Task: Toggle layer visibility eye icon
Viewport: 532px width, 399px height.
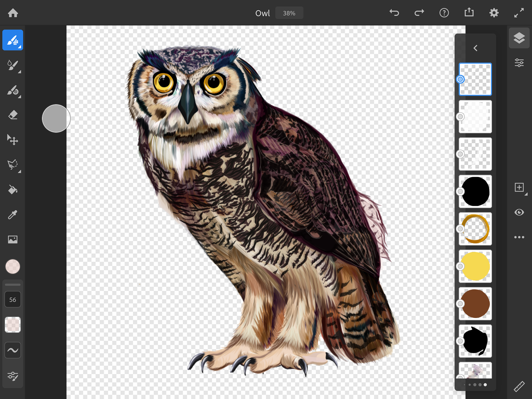Action: coord(519,213)
